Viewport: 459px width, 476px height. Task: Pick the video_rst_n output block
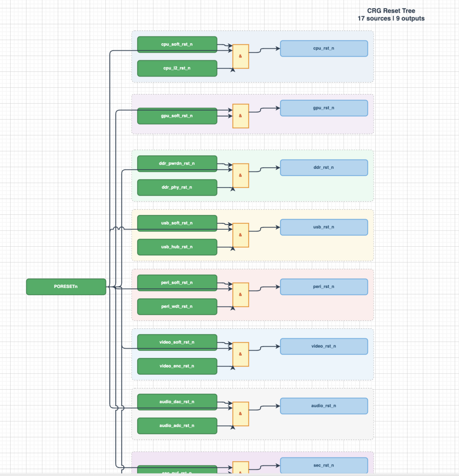pyautogui.click(x=324, y=346)
